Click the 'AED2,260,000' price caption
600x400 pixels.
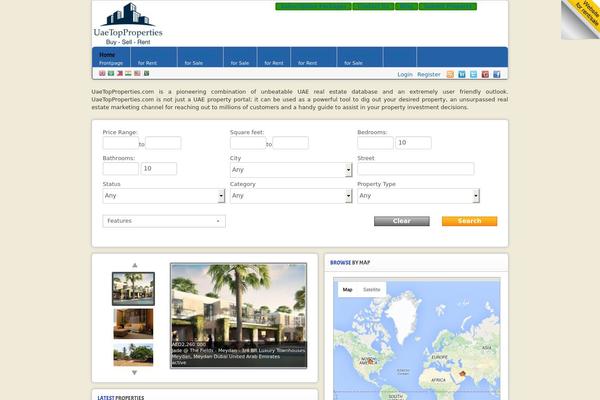pyautogui.click(x=189, y=344)
